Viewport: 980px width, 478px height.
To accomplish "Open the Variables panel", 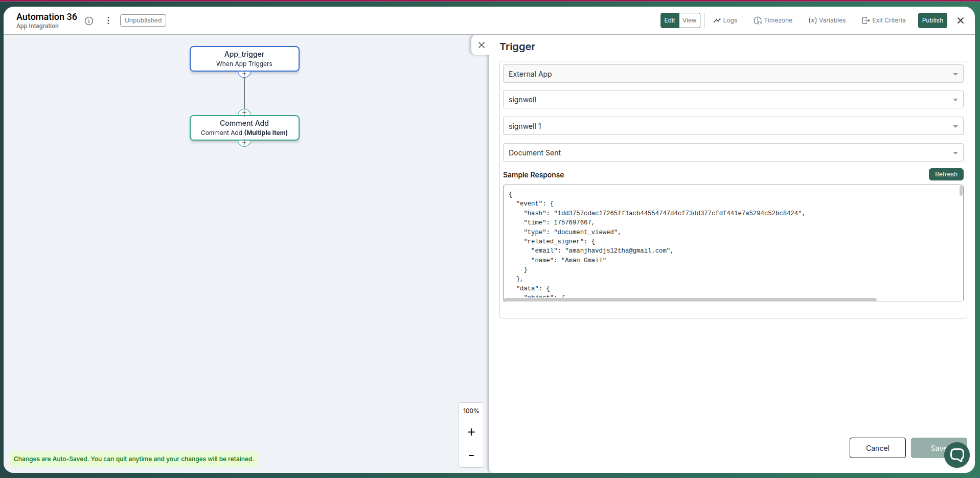I will [x=827, y=20].
